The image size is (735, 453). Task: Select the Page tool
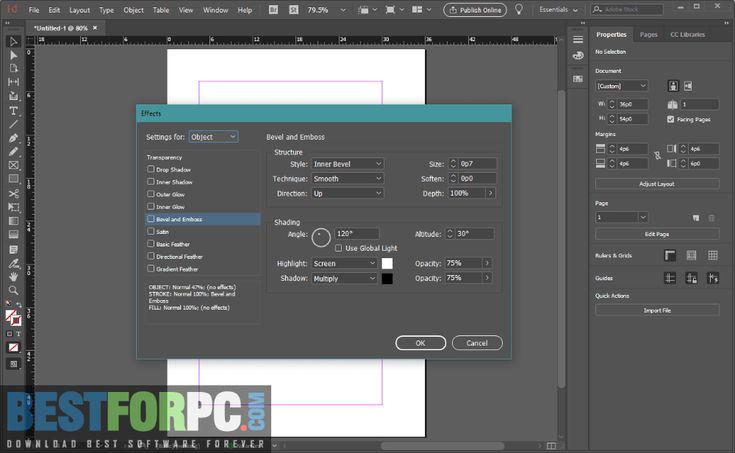tap(13, 68)
